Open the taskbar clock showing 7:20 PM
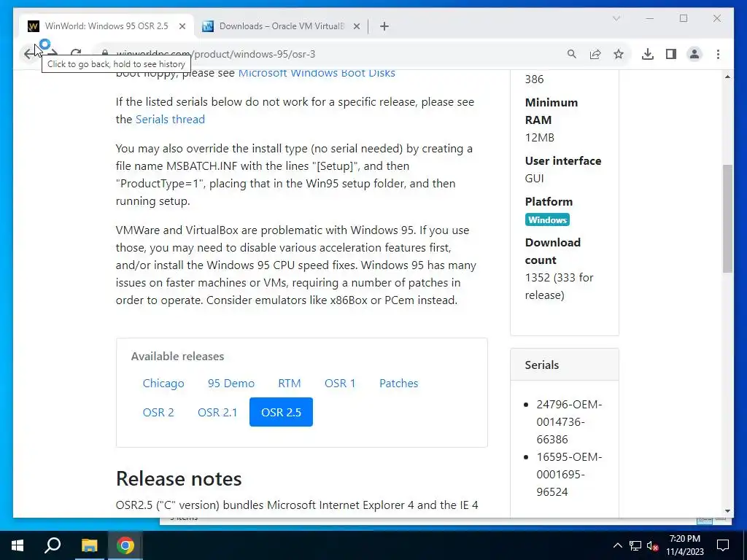This screenshot has width=747, height=560. click(x=684, y=545)
